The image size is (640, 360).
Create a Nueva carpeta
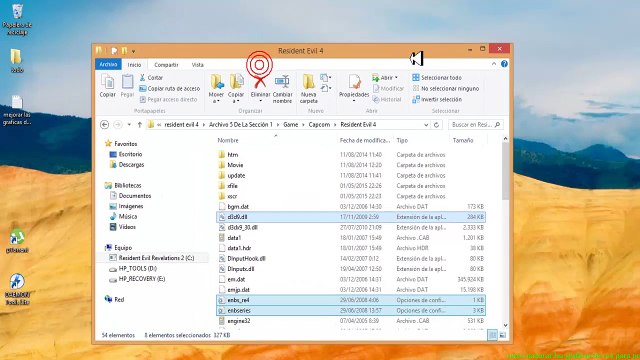pos(309,88)
